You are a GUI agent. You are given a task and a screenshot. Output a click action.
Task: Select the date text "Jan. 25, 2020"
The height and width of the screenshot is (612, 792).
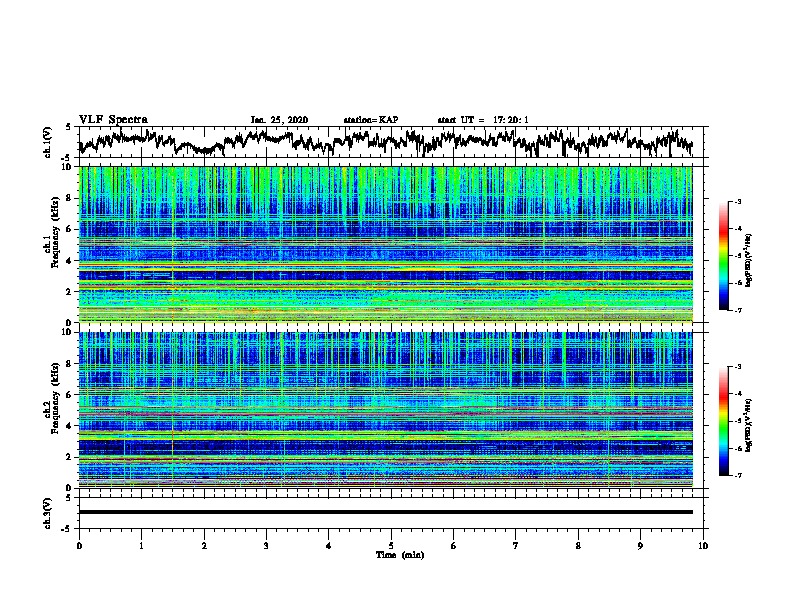(x=279, y=120)
